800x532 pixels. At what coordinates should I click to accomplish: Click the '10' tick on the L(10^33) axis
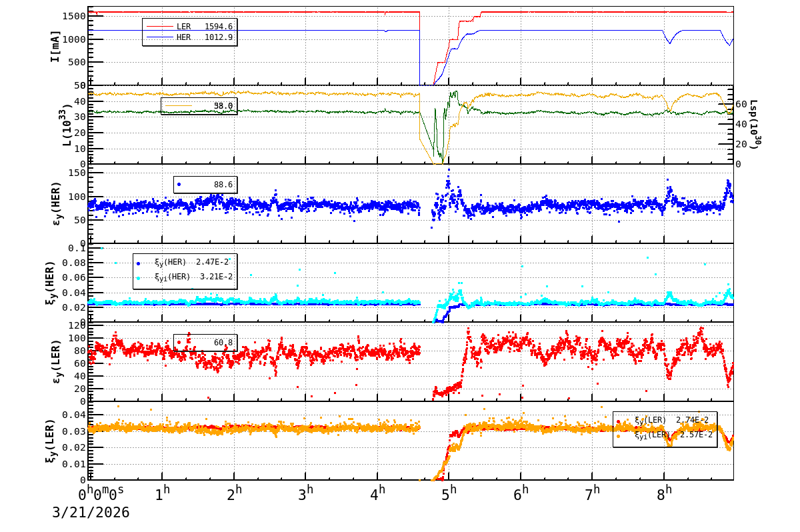(x=79, y=148)
